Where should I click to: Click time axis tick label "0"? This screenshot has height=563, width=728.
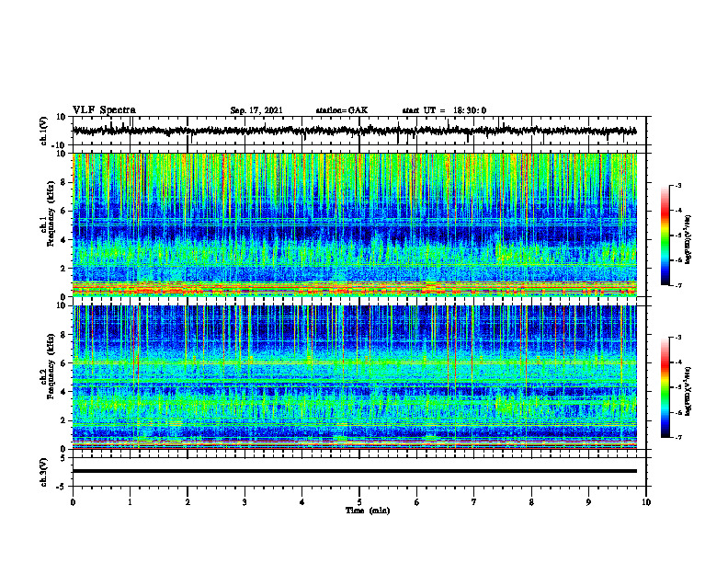click(73, 502)
